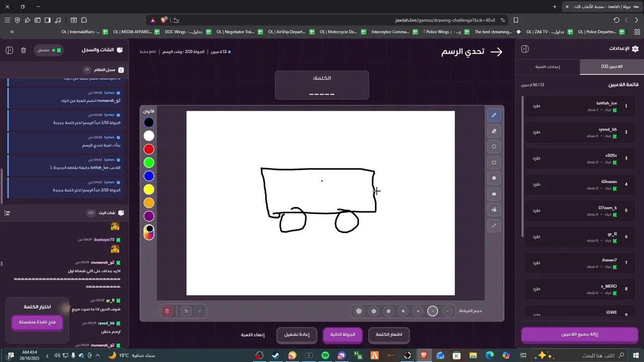Image resolution: width=644 pixels, height=362 pixels.
Task: Click the player list scrollbar
Action: [522, 166]
